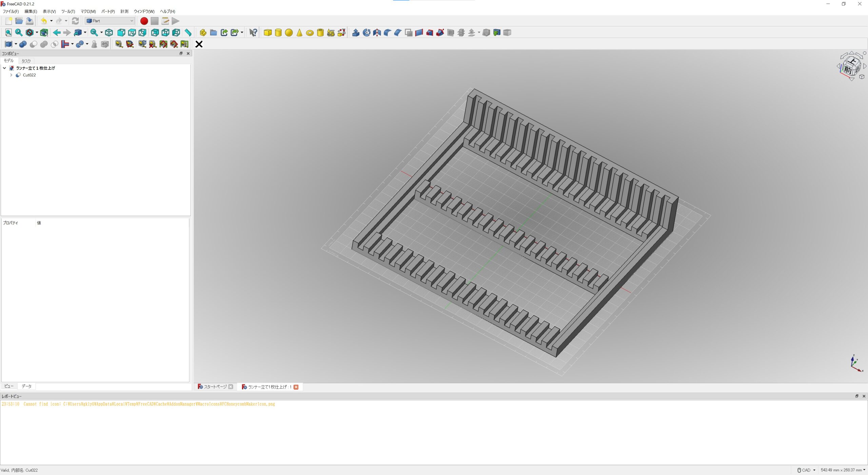Open the パート(P) menu

pos(108,11)
